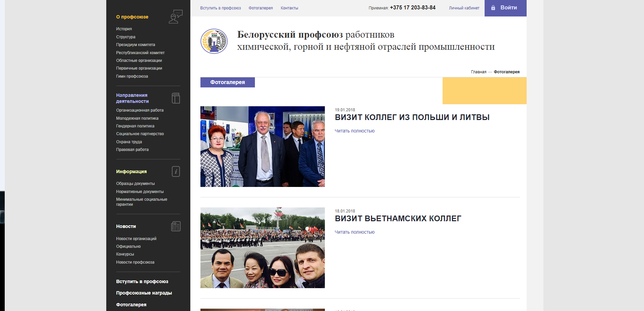This screenshot has height=311, width=644.
Task: Open Социальное партнерство
Action: (x=140, y=134)
